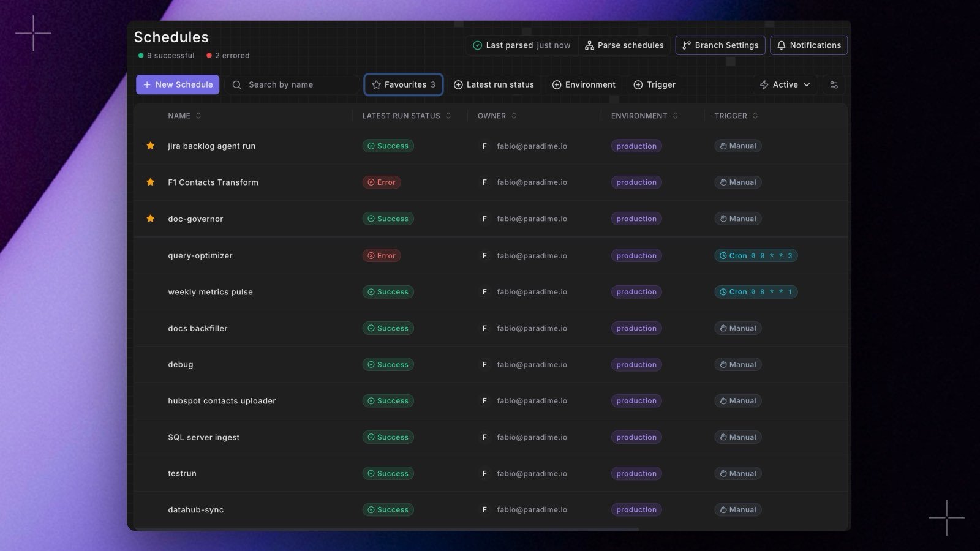
Task: Click Cron 0 8 * * 1 trigger badge
Action: point(756,292)
